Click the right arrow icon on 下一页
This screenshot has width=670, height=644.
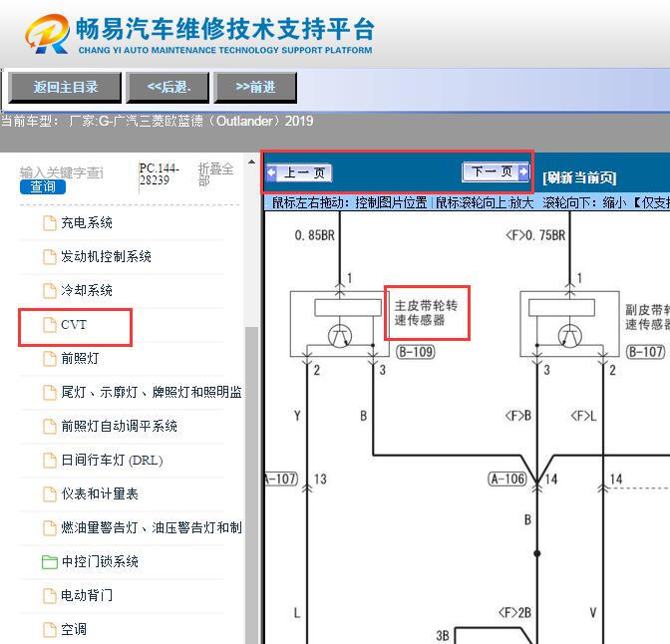coord(523,171)
